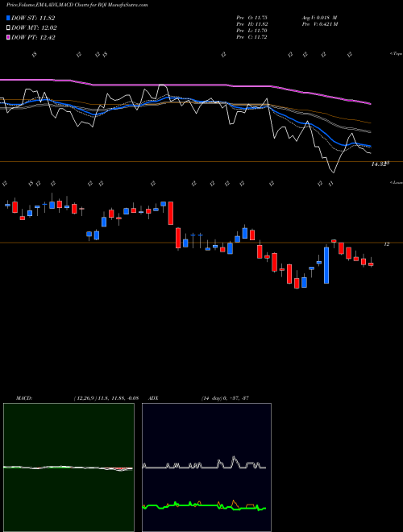Select the 'DOW ST: 11.82' label
Viewport: 403px width, 532px height.
coord(33,18)
